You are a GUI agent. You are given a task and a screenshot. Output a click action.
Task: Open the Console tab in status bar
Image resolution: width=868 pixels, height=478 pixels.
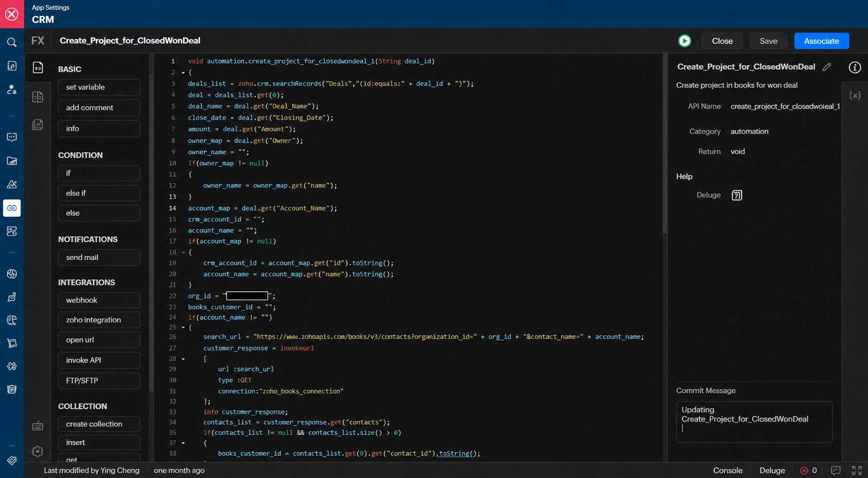coord(728,470)
